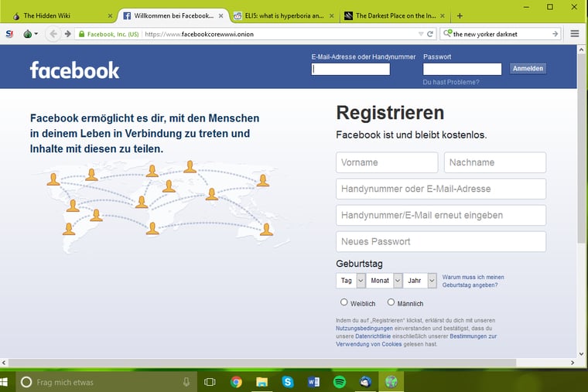Expand the Jahr birthday dropdown
This screenshot has width=588, height=392.
420,281
